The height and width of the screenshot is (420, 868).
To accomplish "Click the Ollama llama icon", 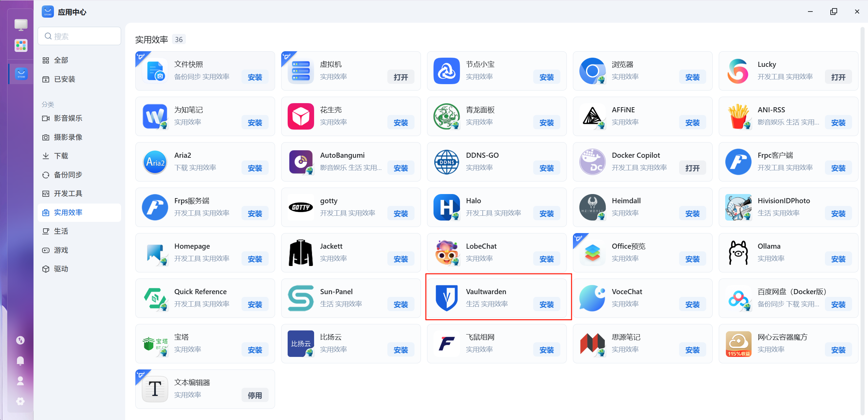I will point(738,253).
